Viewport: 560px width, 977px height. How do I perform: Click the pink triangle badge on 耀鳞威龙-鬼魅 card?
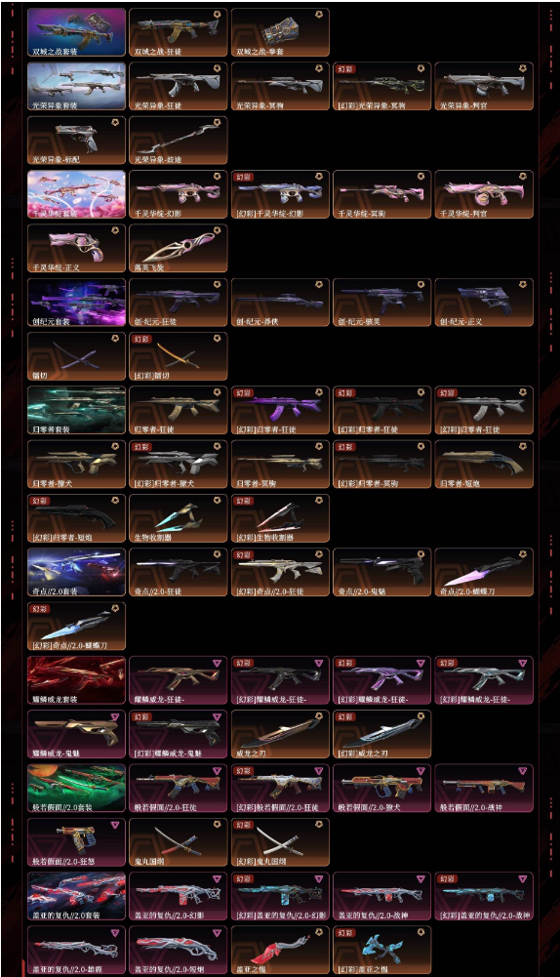(x=115, y=716)
